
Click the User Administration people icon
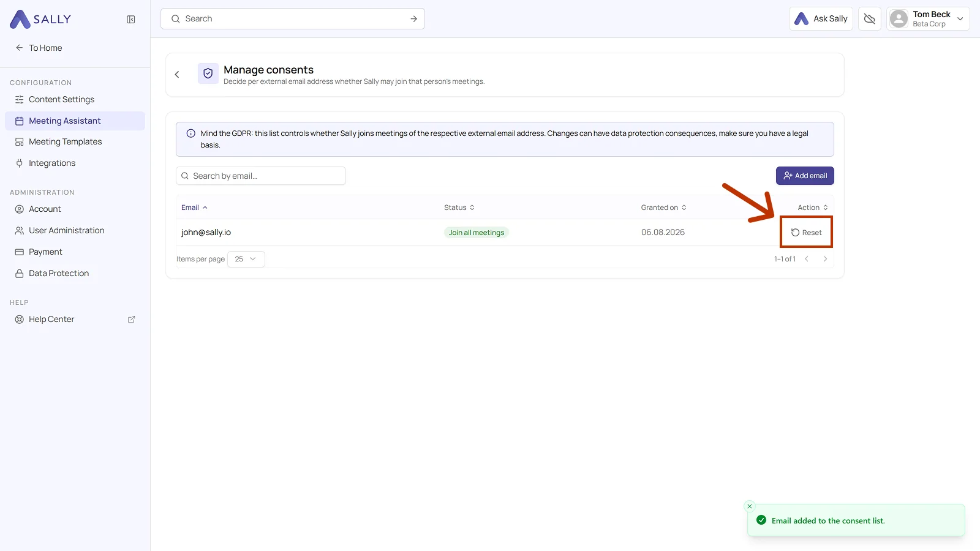tap(20, 230)
